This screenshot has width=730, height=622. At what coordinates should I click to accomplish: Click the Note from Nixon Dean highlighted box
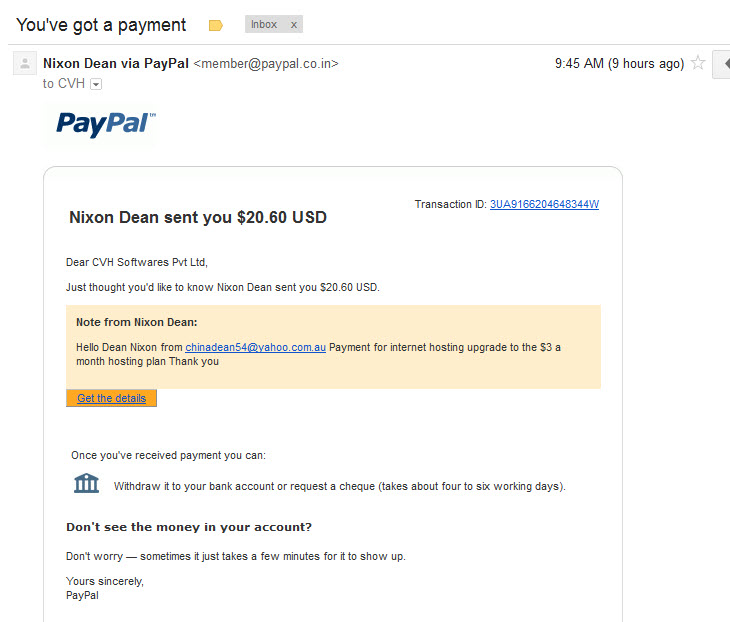[333, 347]
